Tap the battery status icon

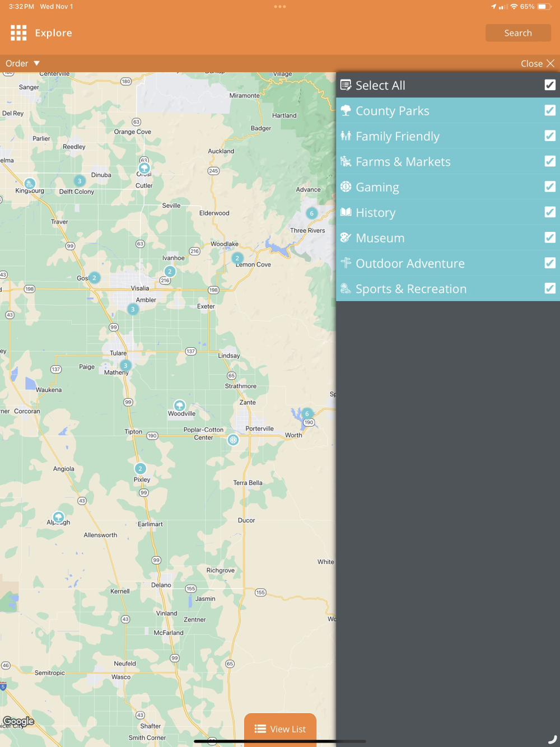pyautogui.click(x=544, y=7)
